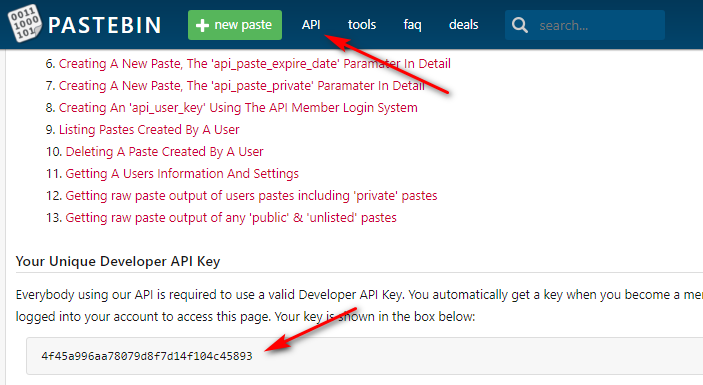Screen dimensions: 703x385
Task: Open the PASTEBIN home wordmark
Action: click(x=104, y=25)
